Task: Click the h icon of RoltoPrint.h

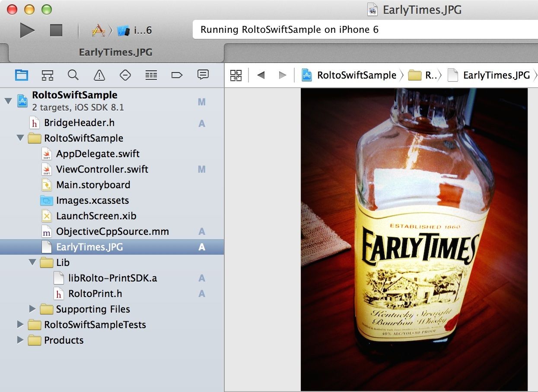Action: coord(59,294)
